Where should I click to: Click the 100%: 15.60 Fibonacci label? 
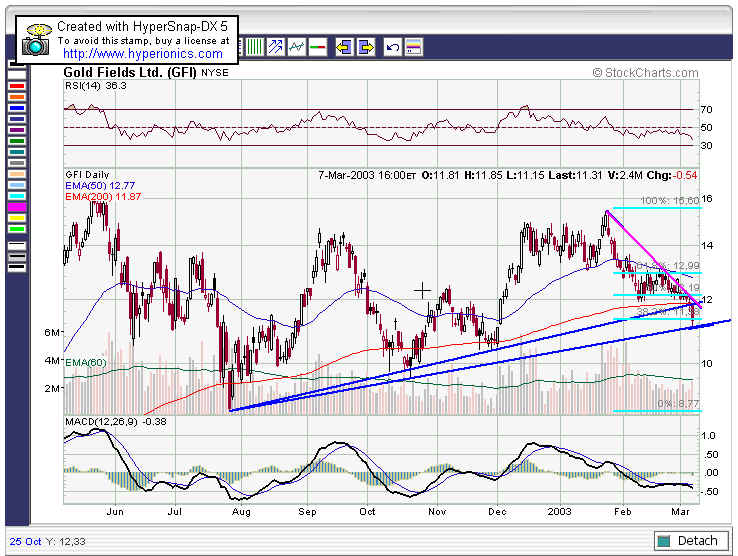tap(670, 201)
